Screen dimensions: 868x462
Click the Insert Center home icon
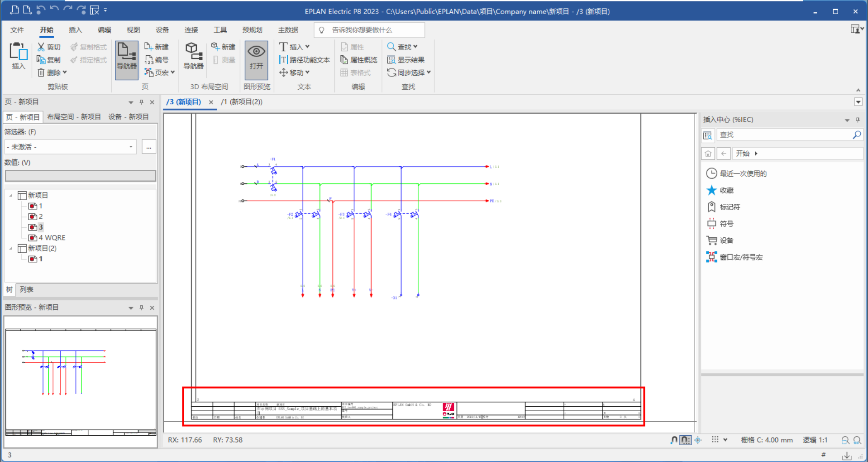(708, 154)
